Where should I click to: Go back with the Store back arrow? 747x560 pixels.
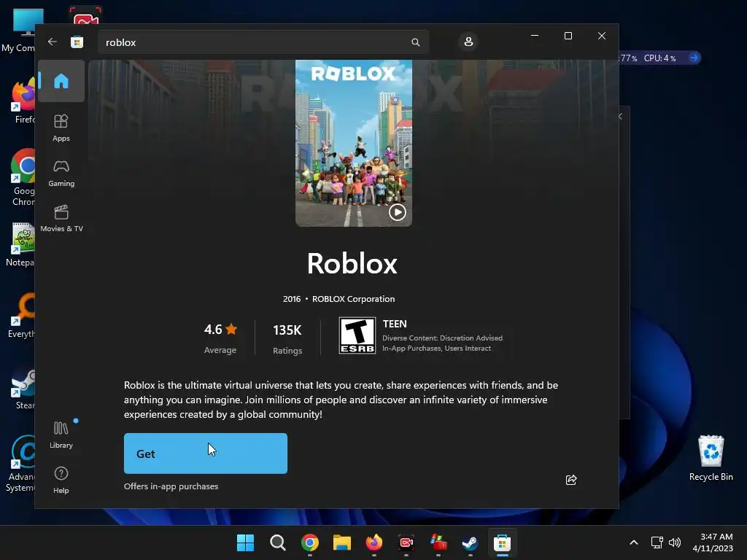click(53, 42)
